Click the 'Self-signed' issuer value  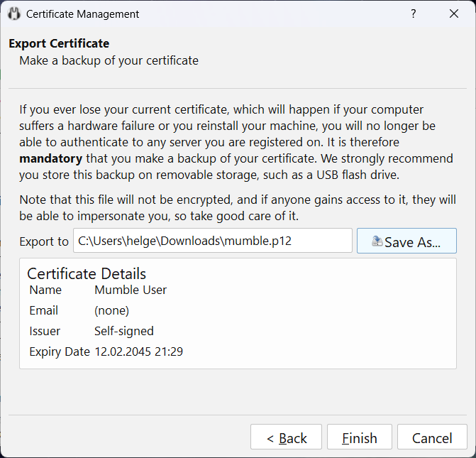pyautogui.click(x=123, y=331)
